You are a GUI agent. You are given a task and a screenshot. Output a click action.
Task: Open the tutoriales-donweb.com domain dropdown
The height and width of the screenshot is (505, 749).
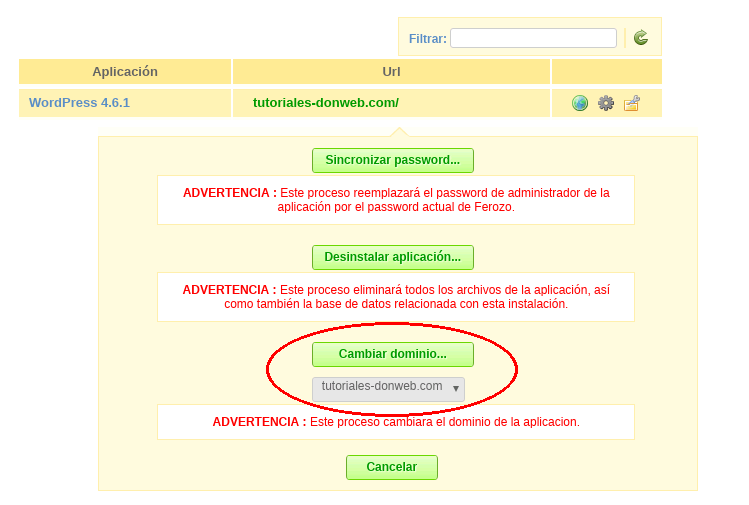coord(388,388)
